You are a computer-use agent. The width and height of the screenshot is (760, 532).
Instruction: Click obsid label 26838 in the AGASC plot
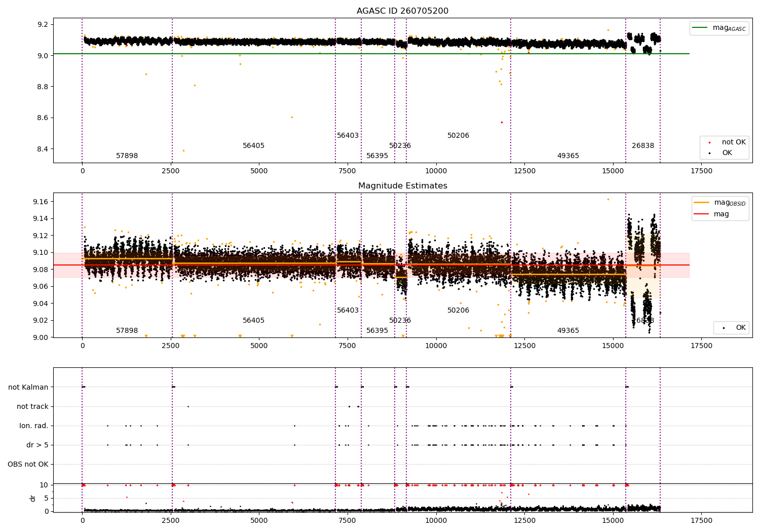642,146
